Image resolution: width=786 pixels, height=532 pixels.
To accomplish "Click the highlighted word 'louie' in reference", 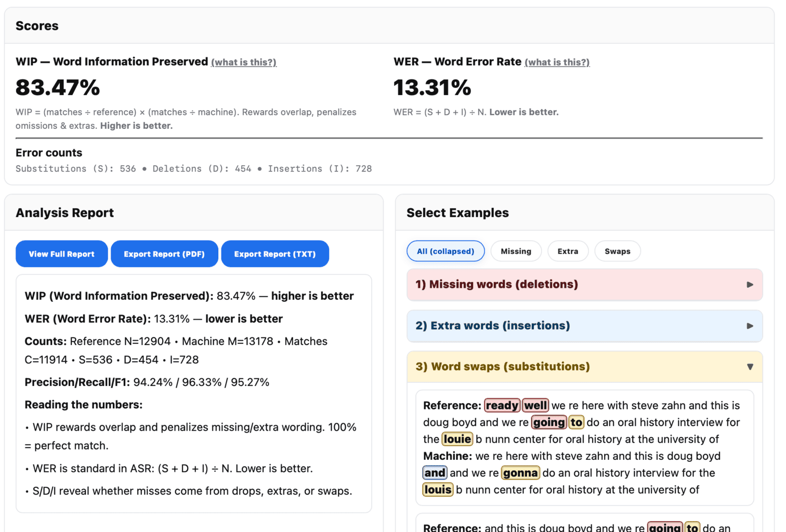I will tap(457, 440).
